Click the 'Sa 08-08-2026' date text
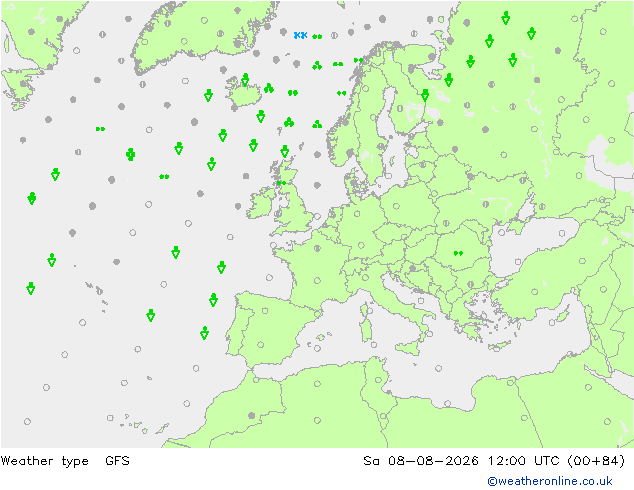Screen dimensions: 634x490 (x=421, y=460)
